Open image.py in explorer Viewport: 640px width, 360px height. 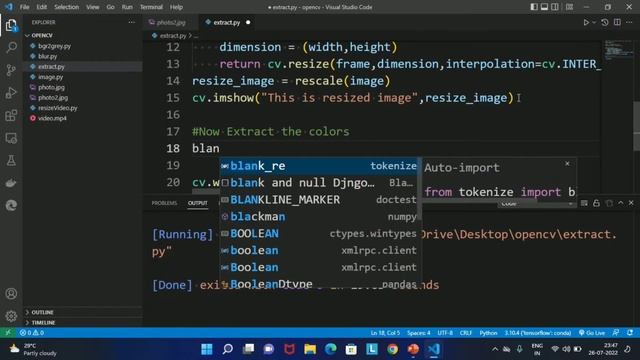51,77
